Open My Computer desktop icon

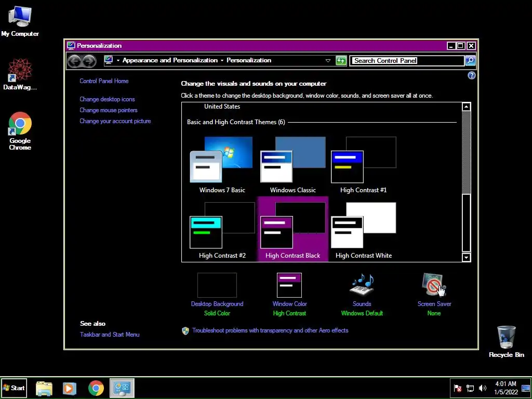(20, 21)
